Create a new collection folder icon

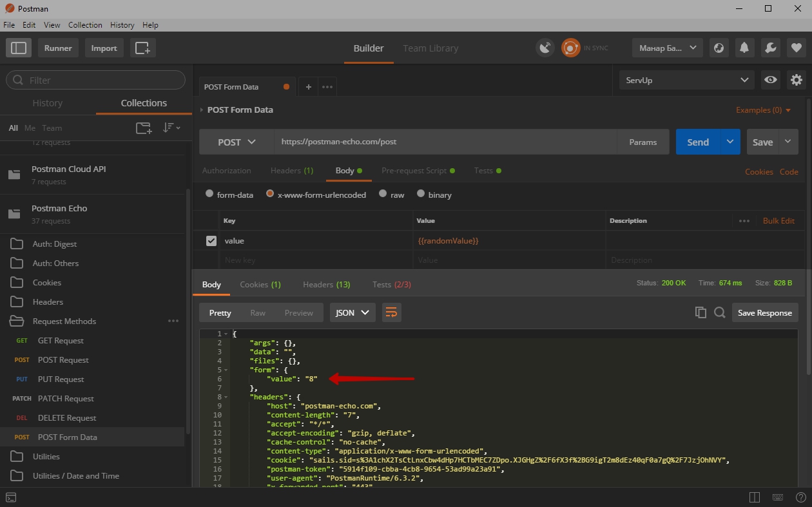pos(144,128)
